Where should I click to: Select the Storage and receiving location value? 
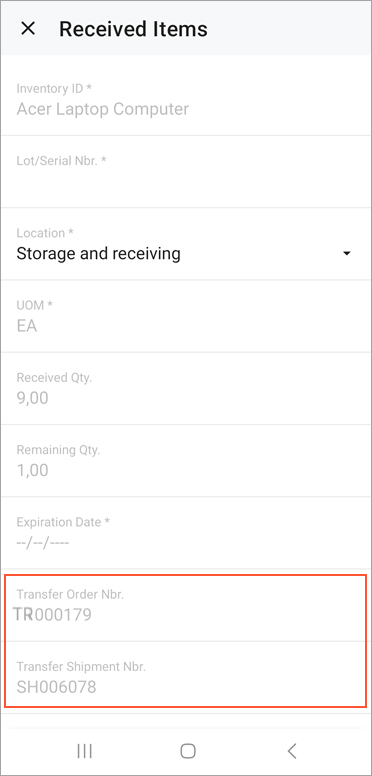pos(98,253)
